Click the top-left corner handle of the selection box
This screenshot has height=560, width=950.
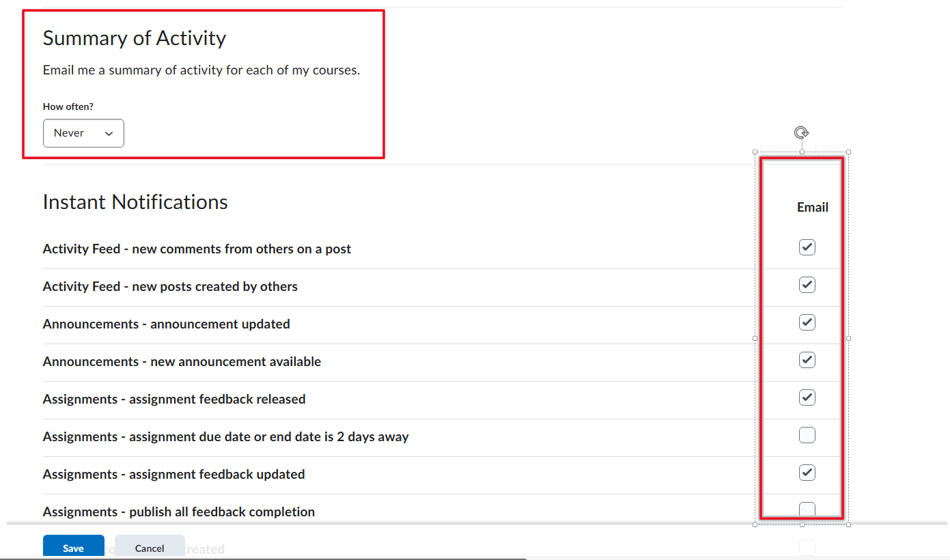(x=755, y=152)
